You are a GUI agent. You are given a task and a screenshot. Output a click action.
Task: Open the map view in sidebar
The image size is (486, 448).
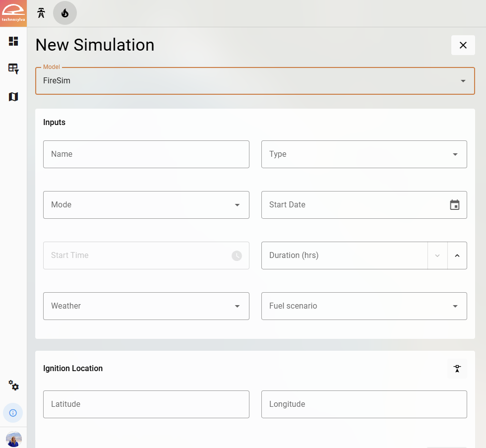(x=13, y=96)
